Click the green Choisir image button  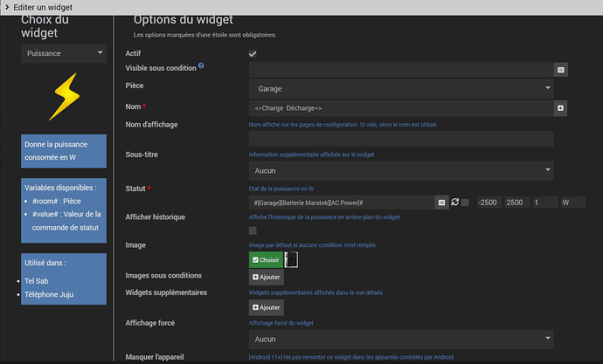click(x=266, y=260)
